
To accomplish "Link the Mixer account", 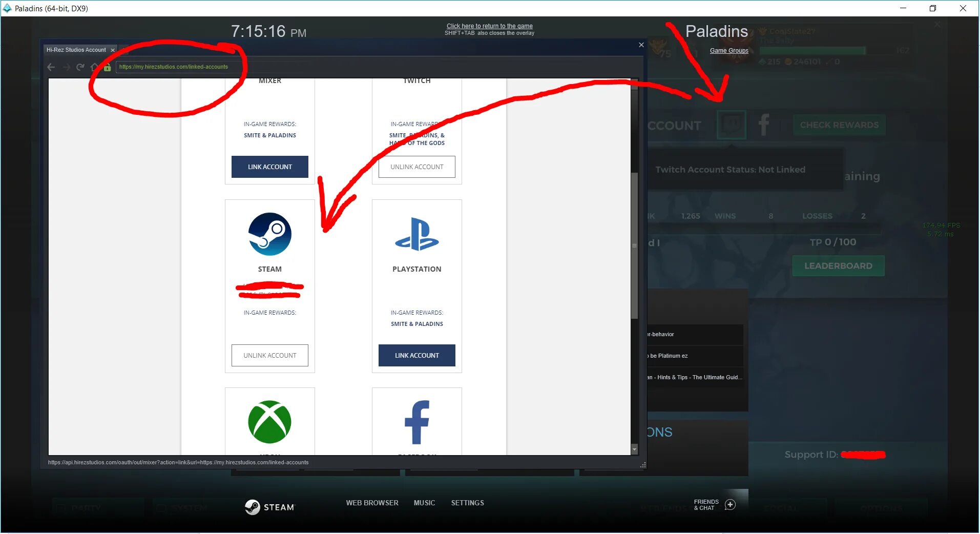I will click(270, 167).
